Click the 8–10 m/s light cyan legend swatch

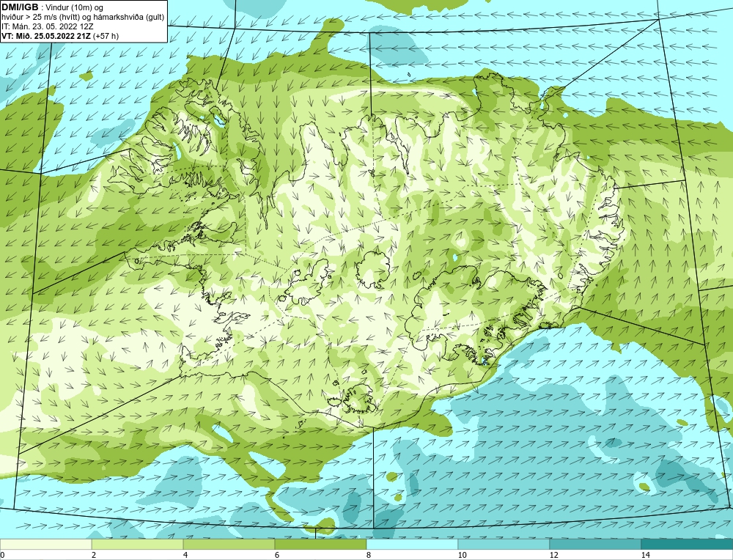click(412, 544)
